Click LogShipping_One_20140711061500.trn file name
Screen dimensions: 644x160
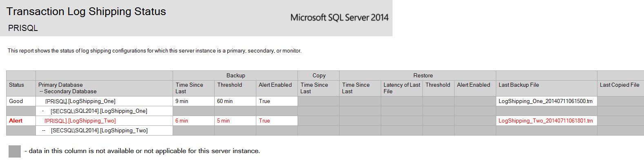[x=546, y=101]
